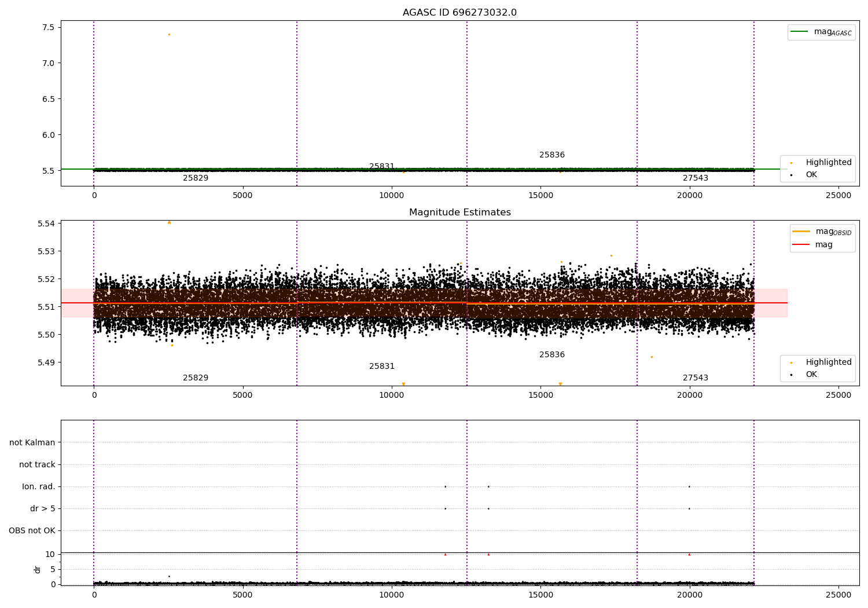The image size is (868, 608).
Task: Click OBSID label 25836 in the AGASC ID plot
Action: (552, 155)
